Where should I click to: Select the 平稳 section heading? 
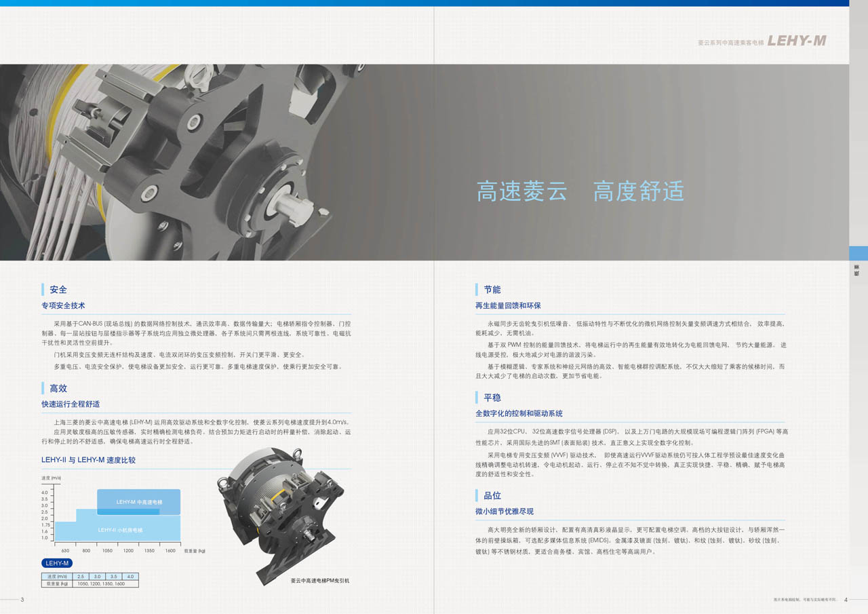[492, 398]
